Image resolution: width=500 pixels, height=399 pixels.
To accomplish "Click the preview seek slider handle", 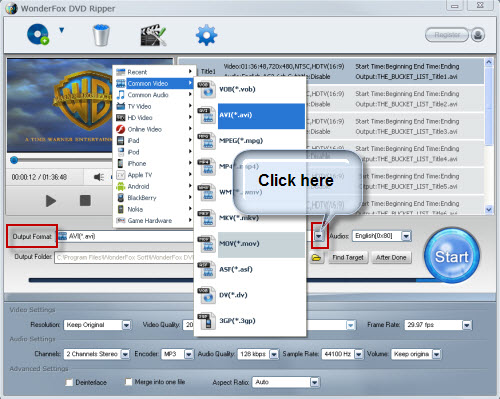I will point(14,160).
